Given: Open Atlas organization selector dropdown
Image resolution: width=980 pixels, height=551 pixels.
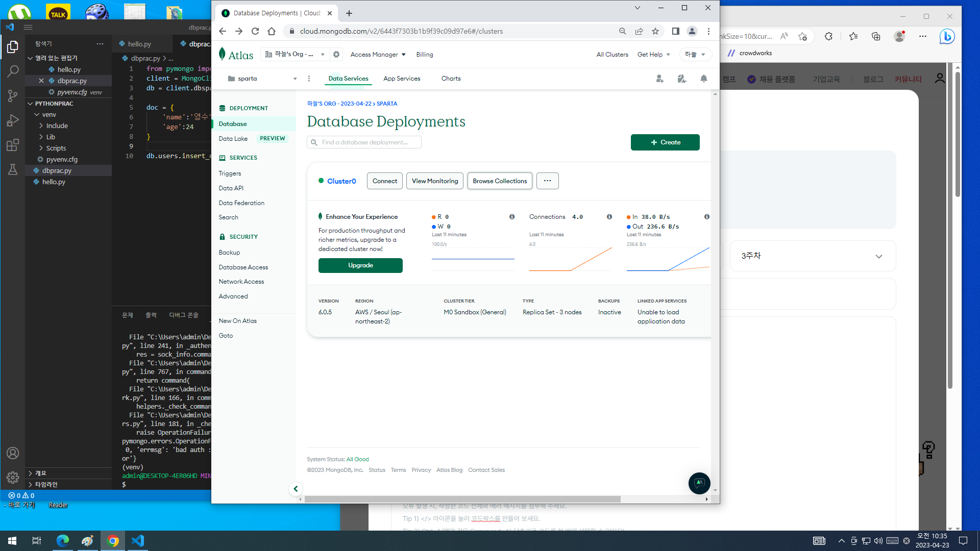Looking at the screenshot, I should pyautogui.click(x=295, y=54).
